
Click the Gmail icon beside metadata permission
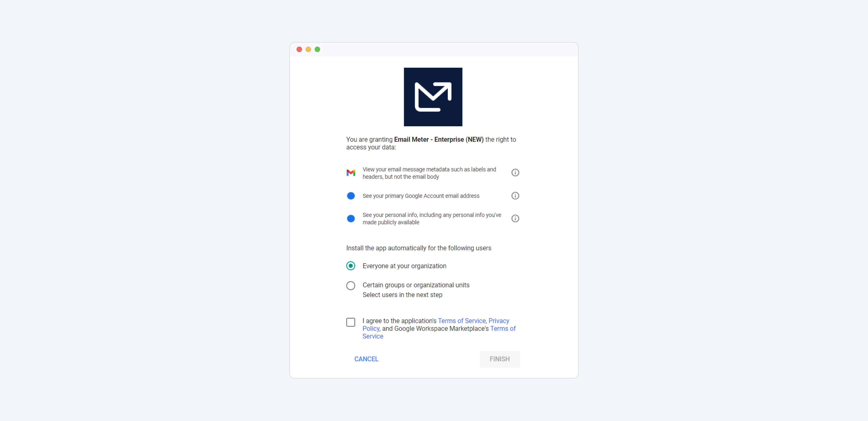click(x=351, y=173)
